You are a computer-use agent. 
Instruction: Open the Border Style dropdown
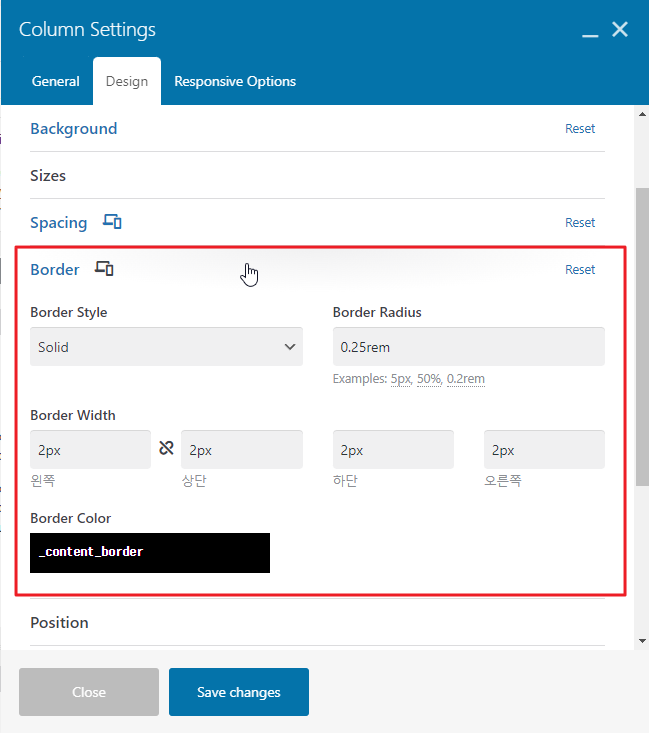coord(166,346)
